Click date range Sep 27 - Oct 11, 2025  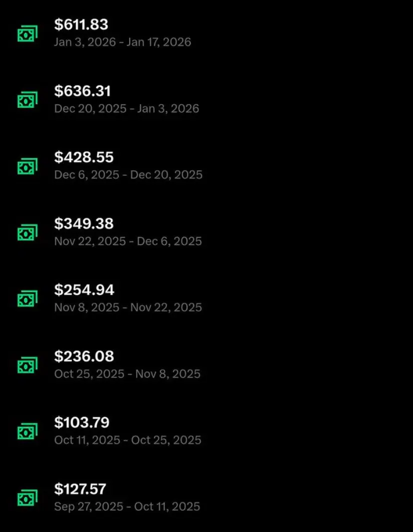pyautogui.click(x=127, y=507)
